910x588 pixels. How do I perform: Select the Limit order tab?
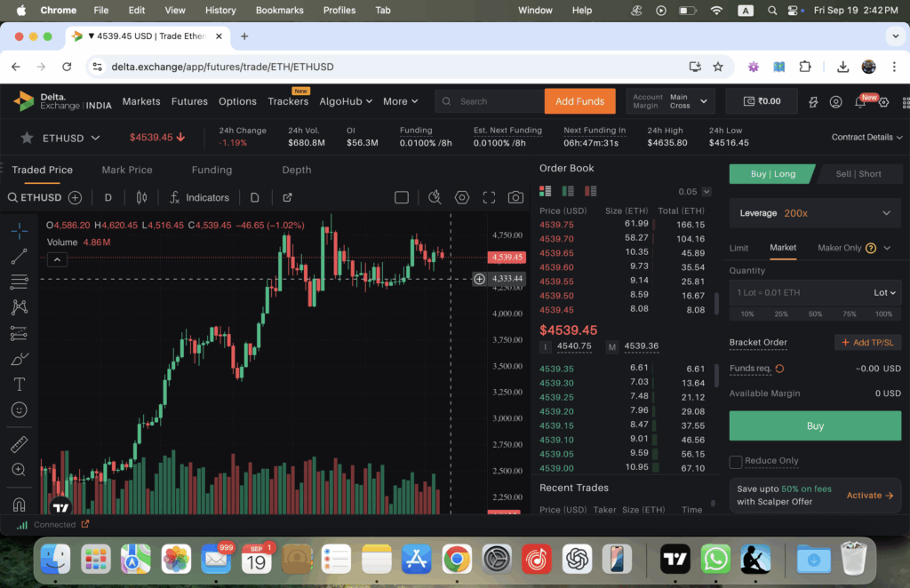tap(738, 248)
